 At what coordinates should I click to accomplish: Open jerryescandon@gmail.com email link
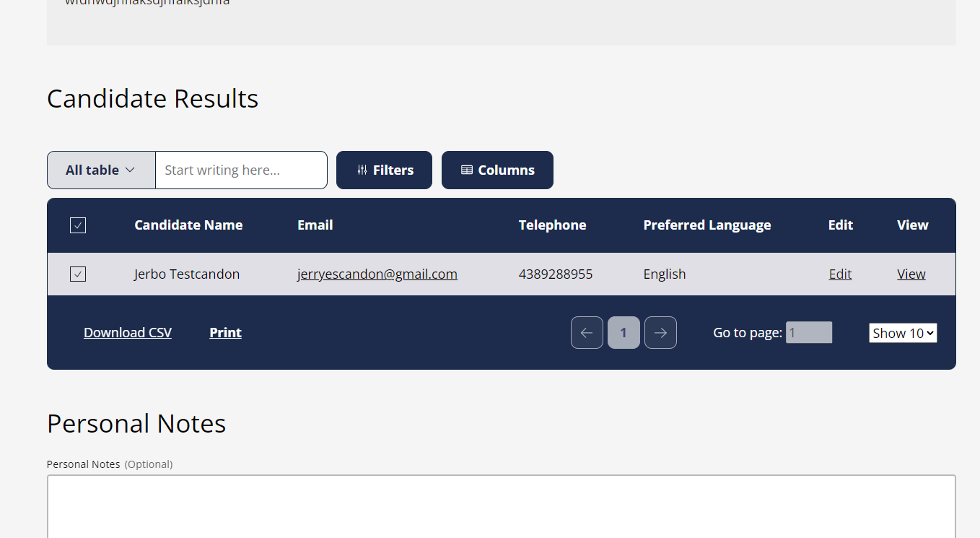[377, 274]
